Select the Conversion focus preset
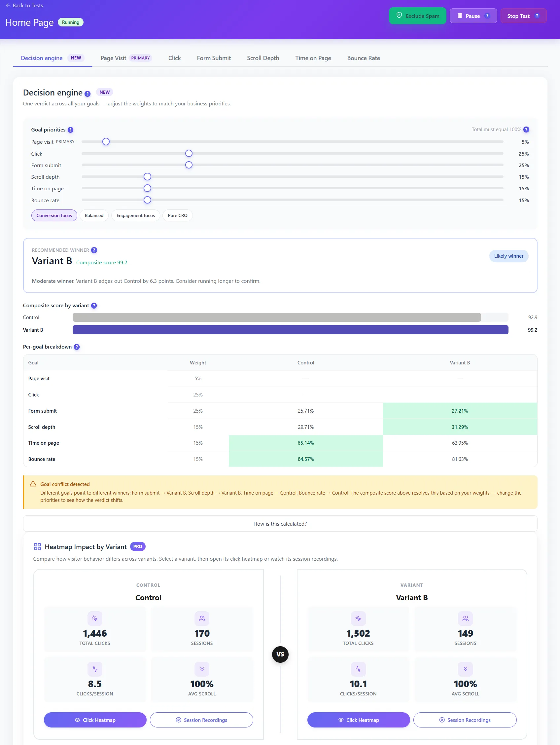Screen dimensions: 560x745 [x=54, y=215]
